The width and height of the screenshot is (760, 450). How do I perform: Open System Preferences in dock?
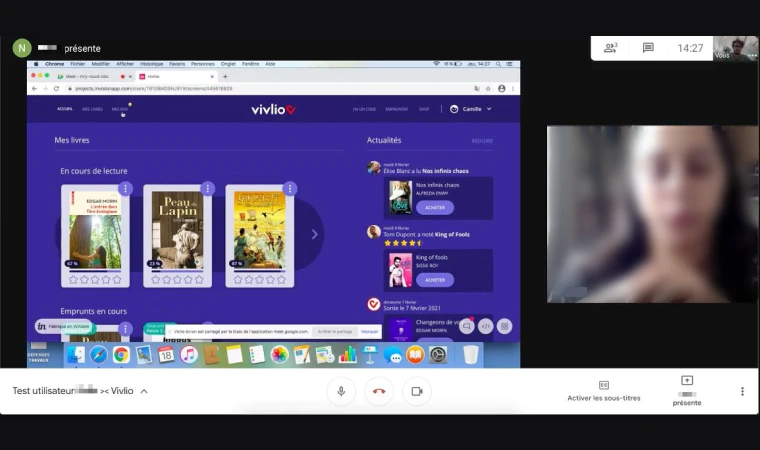click(x=438, y=355)
